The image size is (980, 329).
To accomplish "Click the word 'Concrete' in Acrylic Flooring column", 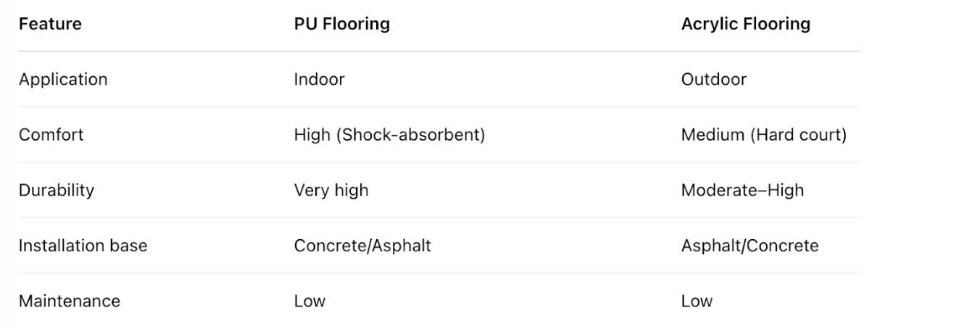I will [x=781, y=246].
